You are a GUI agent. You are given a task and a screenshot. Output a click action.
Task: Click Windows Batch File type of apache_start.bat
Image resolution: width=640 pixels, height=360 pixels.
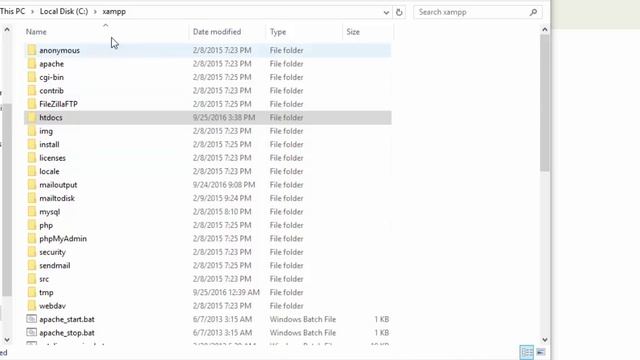303,319
